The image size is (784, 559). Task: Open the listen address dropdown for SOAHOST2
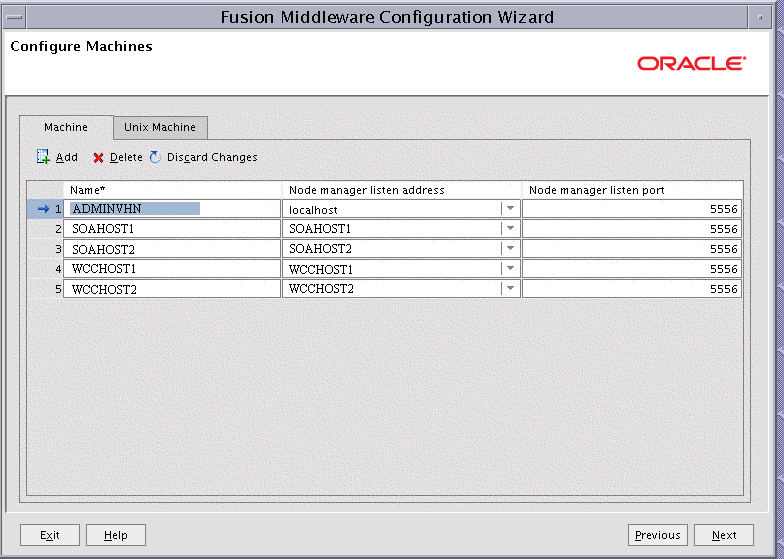pos(510,248)
